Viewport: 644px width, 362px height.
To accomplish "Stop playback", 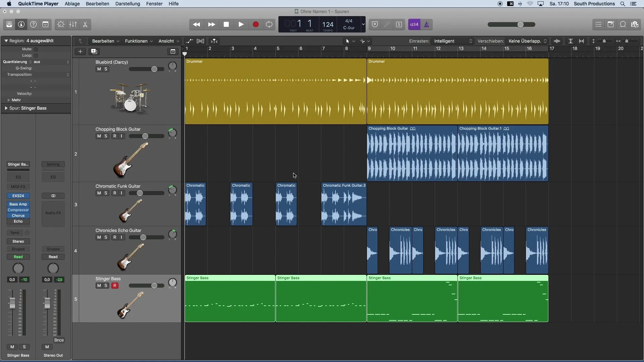I will click(226, 24).
